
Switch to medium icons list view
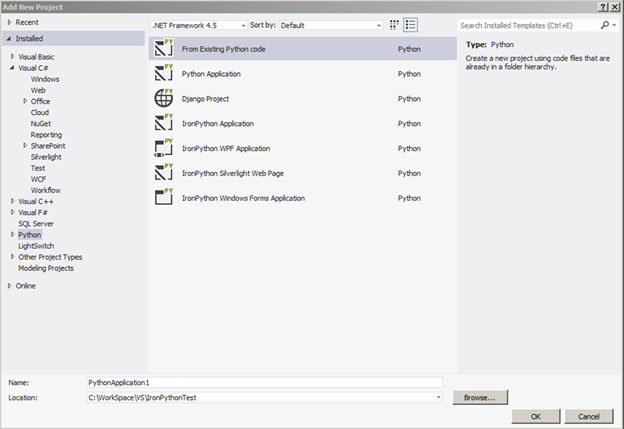coord(410,25)
